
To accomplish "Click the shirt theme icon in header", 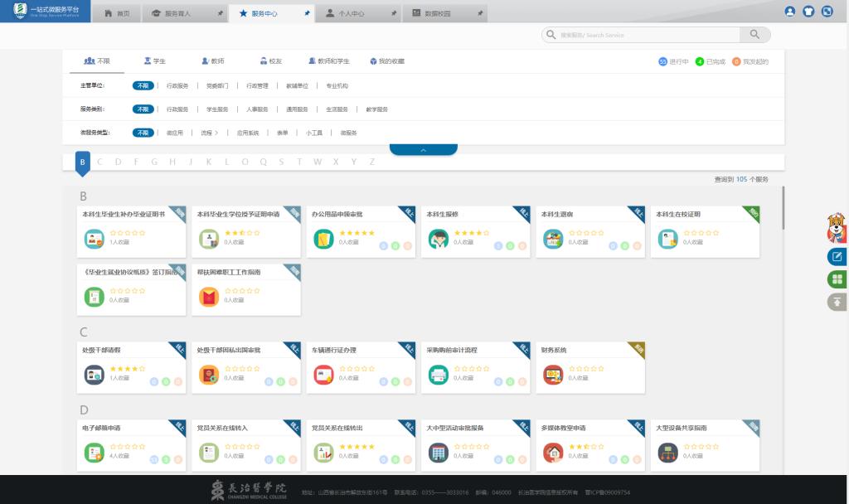I will pos(808,12).
